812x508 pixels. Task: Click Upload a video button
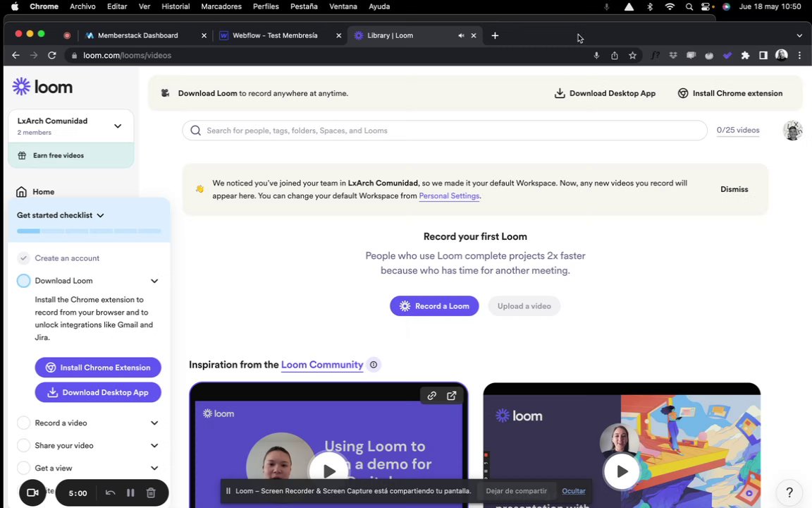pyautogui.click(x=524, y=306)
